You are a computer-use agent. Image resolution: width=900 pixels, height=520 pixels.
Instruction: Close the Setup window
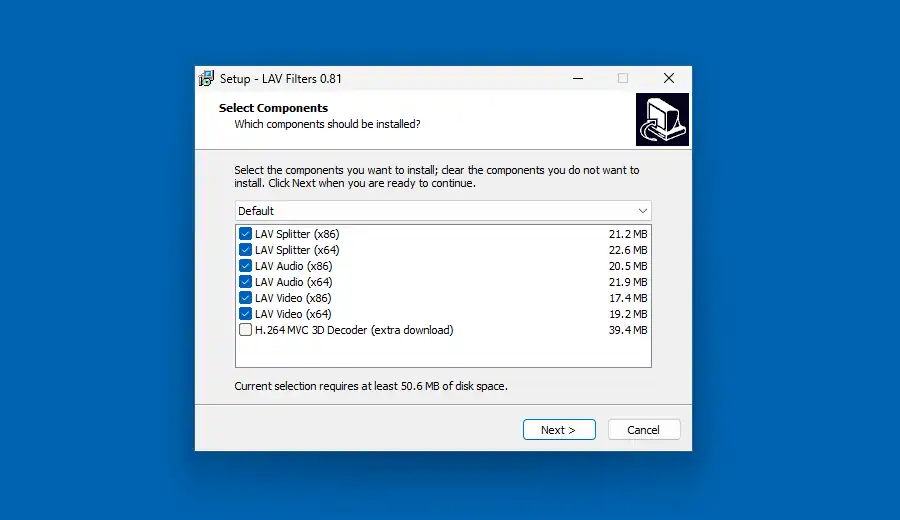click(669, 79)
